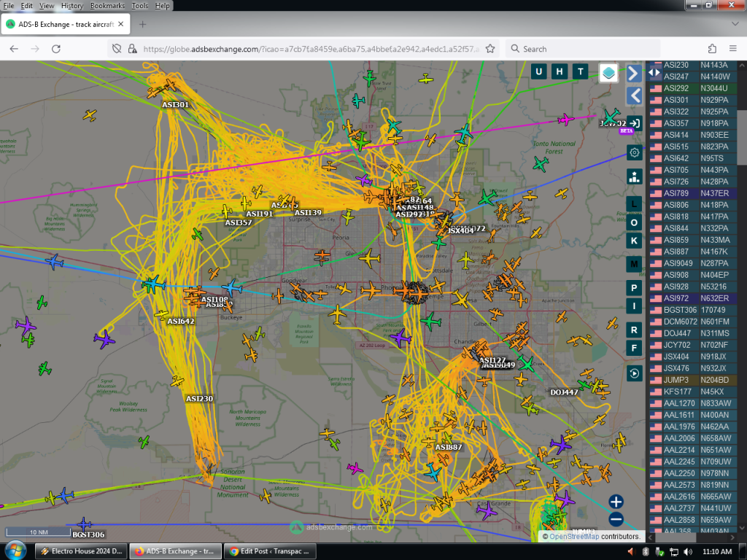Open the leaderboard podium icon

pyautogui.click(x=634, y=177)
